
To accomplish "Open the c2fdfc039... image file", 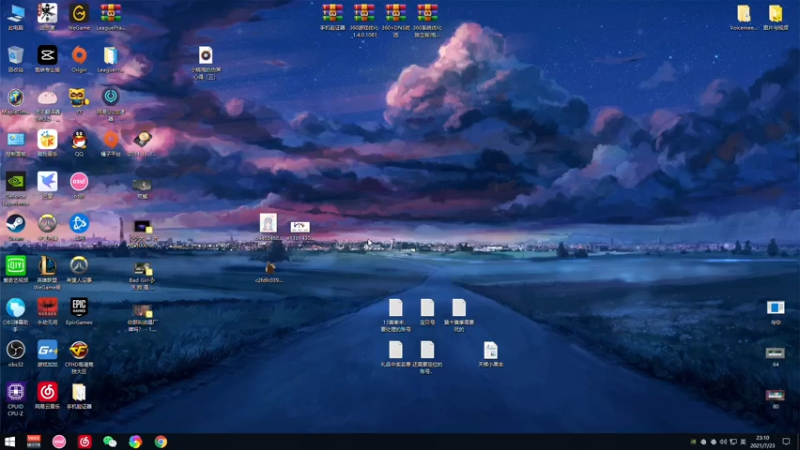I will pos(269,270).
